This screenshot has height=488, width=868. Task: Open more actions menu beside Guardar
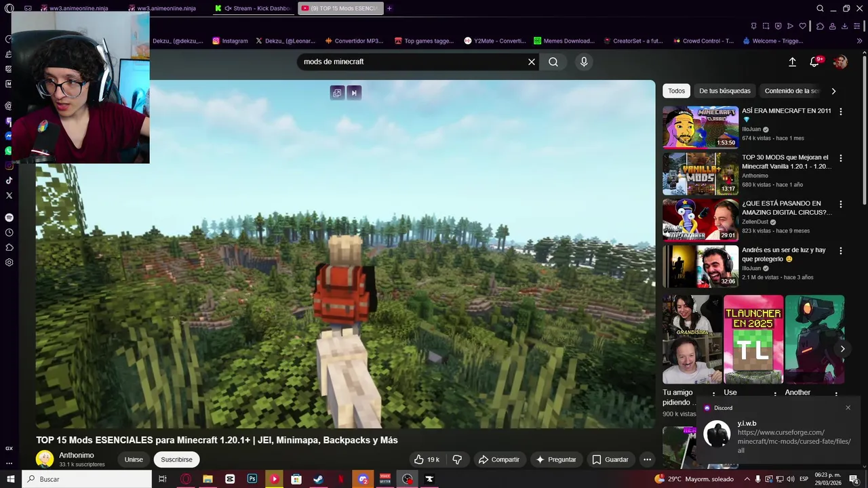pyautogui.click(x=647, y=460)
